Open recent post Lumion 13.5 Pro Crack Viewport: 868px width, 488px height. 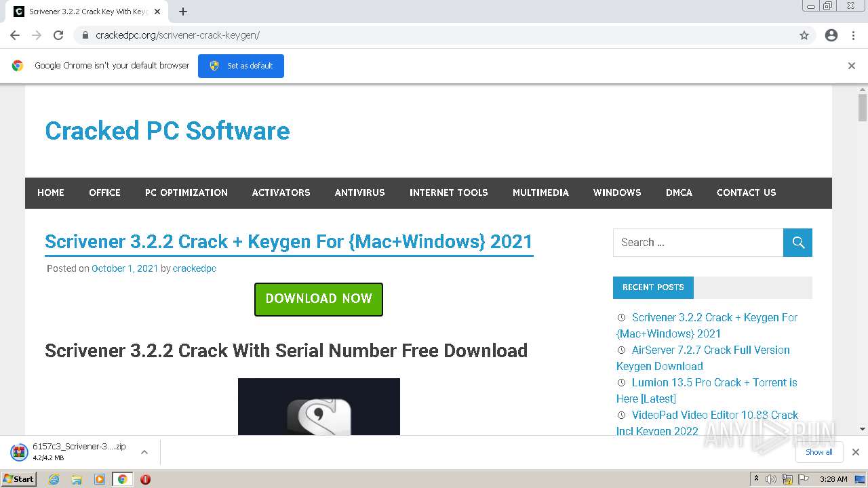tap(707, 390)
